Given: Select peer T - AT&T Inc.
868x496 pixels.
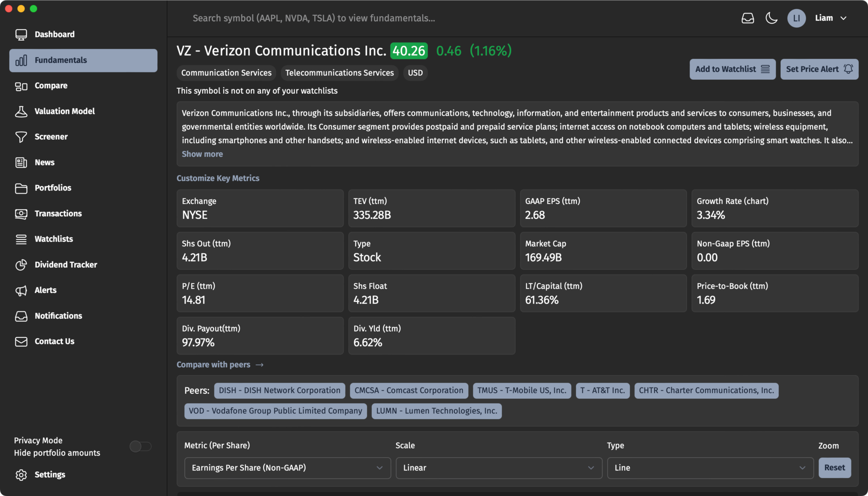Looking at the screenshot, I should pos(603,390).
